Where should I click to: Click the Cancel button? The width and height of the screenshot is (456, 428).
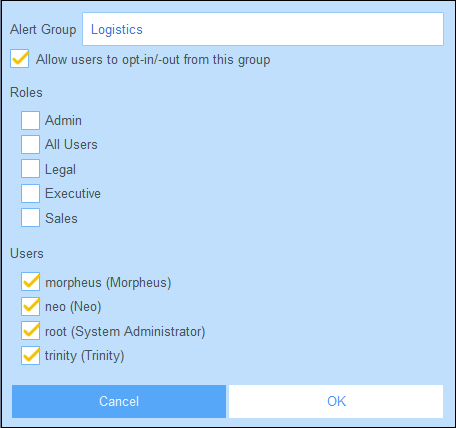(x=119, y=401)
